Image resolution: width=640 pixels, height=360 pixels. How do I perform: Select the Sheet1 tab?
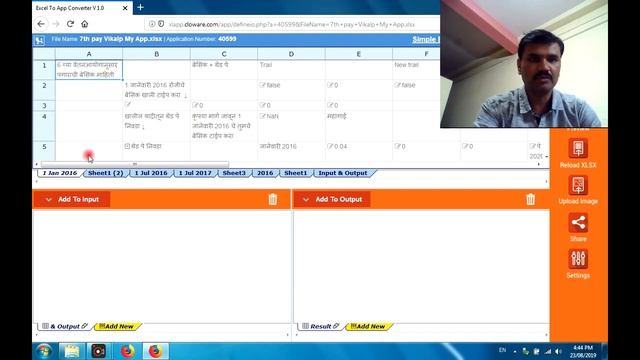[296, 173]
